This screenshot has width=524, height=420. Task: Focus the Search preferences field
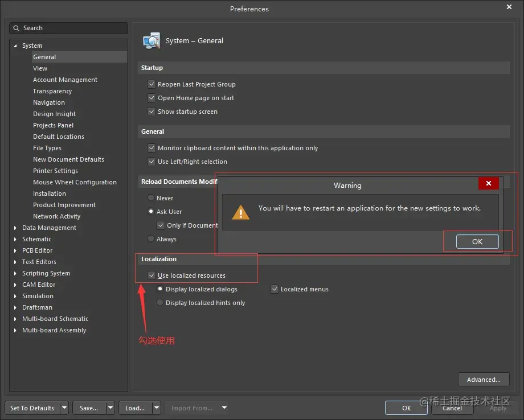pos(68,28)
